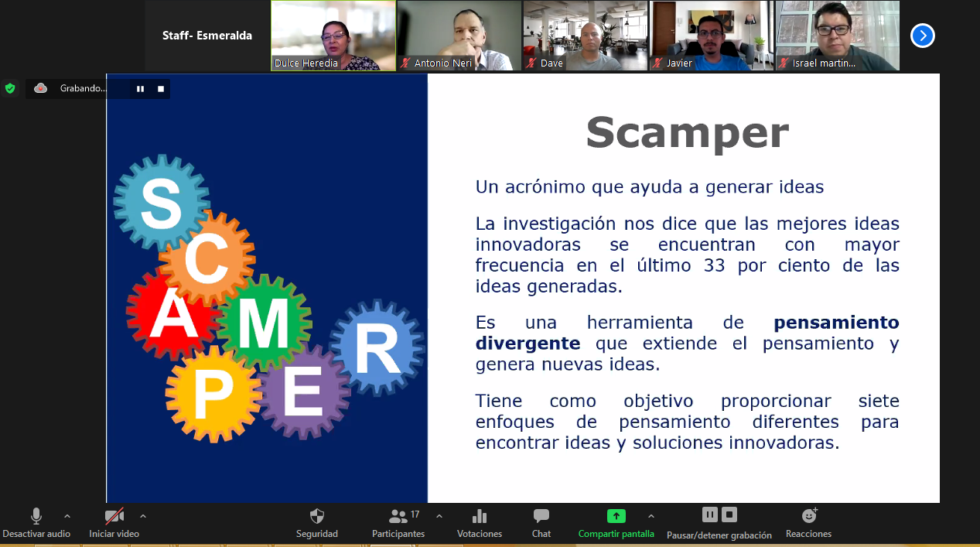Expand the Participantes options arrow
This screenshot has width=980, height=547.
439,516
